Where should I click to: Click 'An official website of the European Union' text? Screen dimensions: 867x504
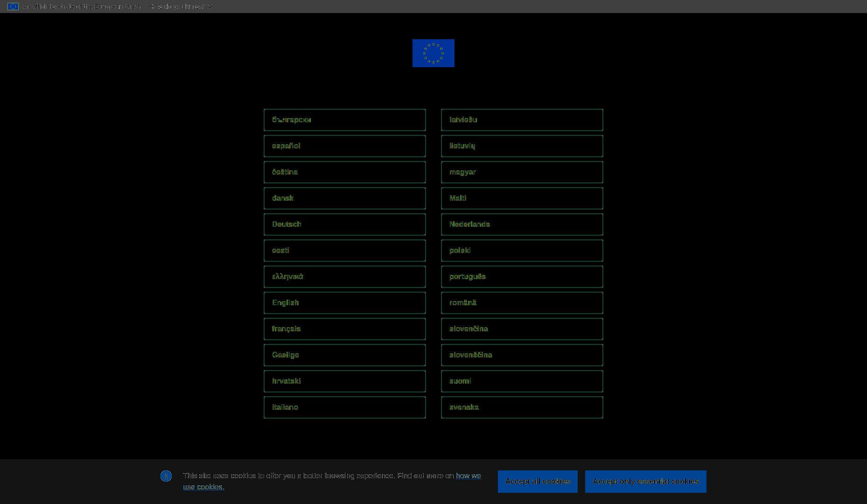tap(82, 7)
